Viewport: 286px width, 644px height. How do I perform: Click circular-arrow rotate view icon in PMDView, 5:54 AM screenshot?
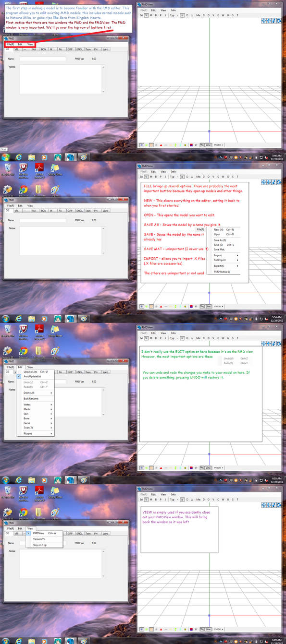[279, 182]
